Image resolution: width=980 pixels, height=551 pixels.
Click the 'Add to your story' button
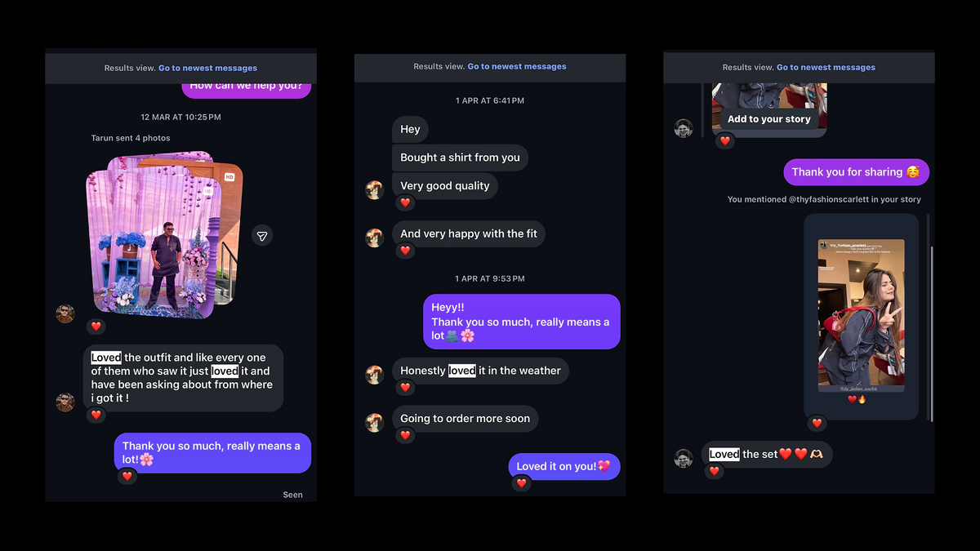[x=769, y=119]
